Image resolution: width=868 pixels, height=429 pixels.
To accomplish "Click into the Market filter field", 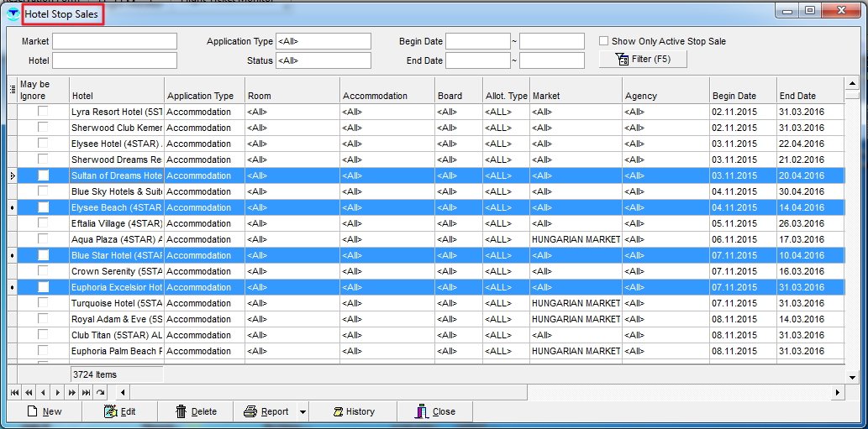I will pyautogui.click(x=114, y=41).
